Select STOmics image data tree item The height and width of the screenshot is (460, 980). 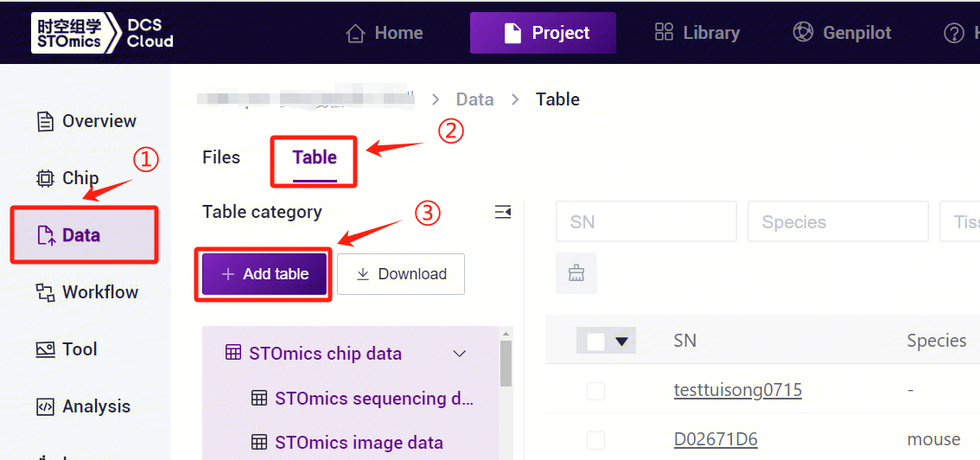(x=359, y=443)
